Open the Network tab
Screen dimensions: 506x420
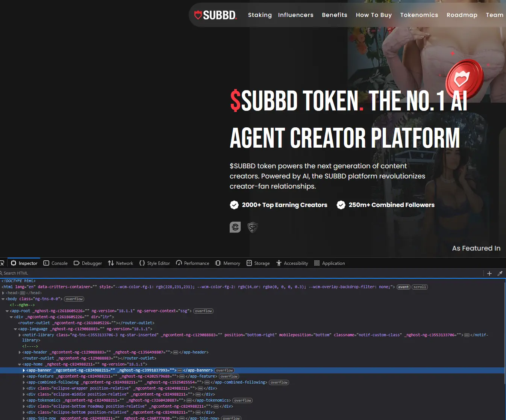point(120,263)
